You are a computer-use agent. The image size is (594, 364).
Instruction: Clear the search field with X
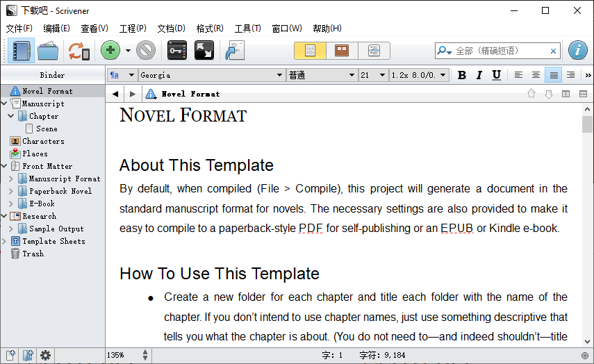coord(553,51)
